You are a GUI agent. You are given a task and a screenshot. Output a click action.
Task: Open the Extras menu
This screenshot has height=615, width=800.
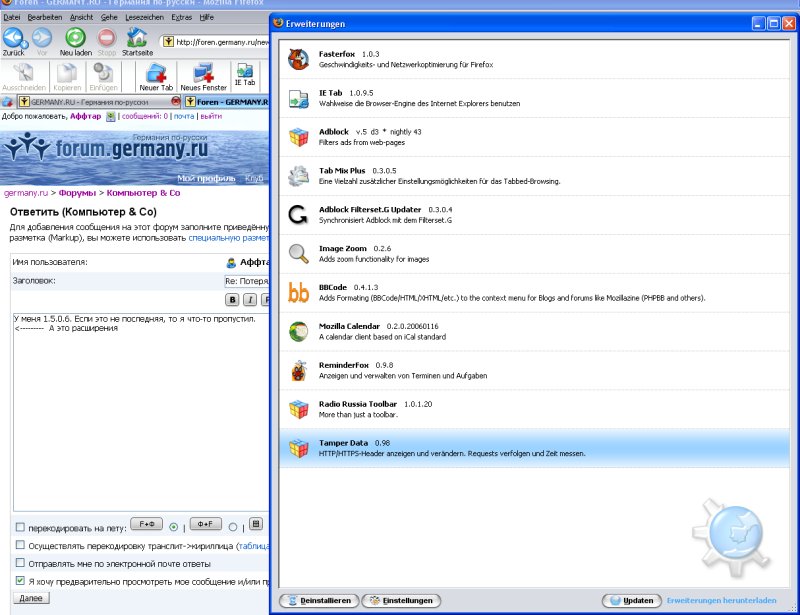click(182, 17)
